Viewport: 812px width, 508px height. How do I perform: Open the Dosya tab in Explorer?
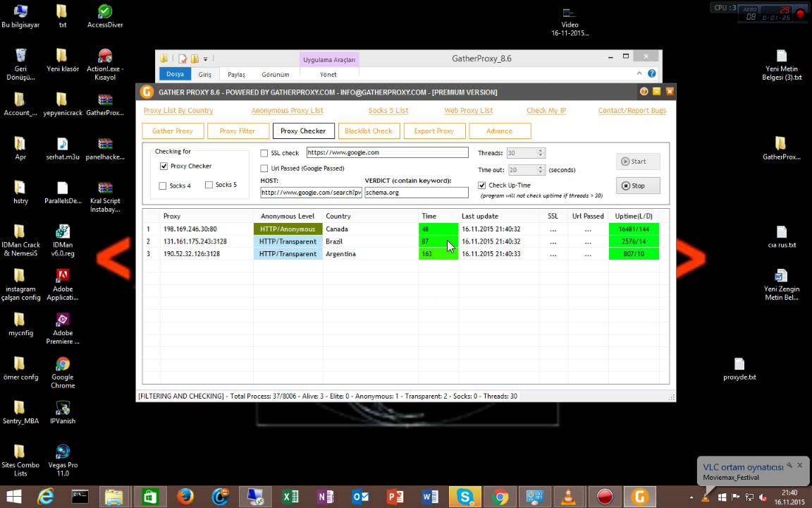click(x=175, y=74)
